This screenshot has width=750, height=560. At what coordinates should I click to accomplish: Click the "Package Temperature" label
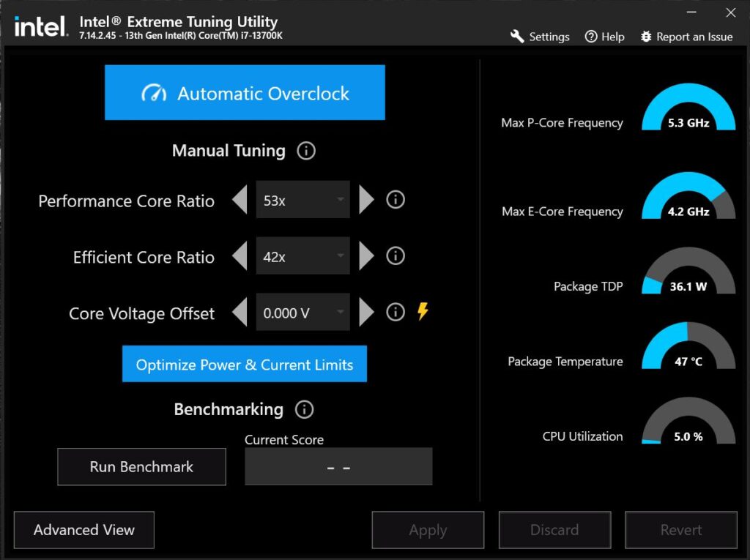click(x=565, y=362)
